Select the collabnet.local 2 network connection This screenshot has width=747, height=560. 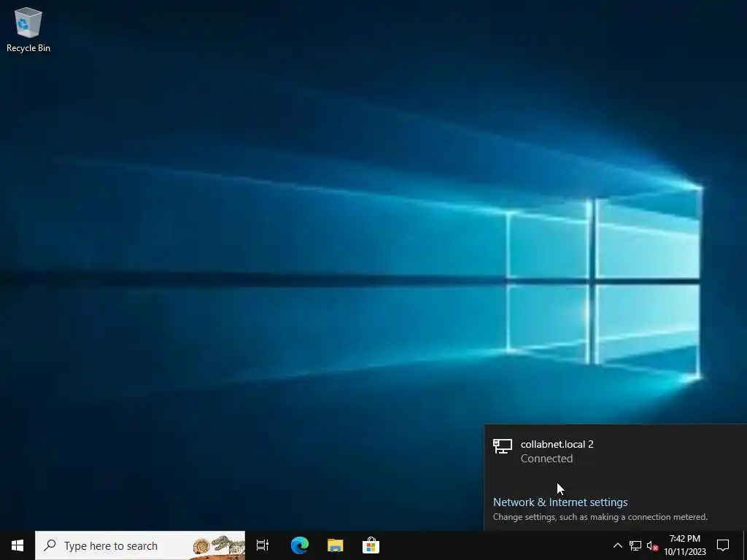pyautogui.click(x=616, y=451)
